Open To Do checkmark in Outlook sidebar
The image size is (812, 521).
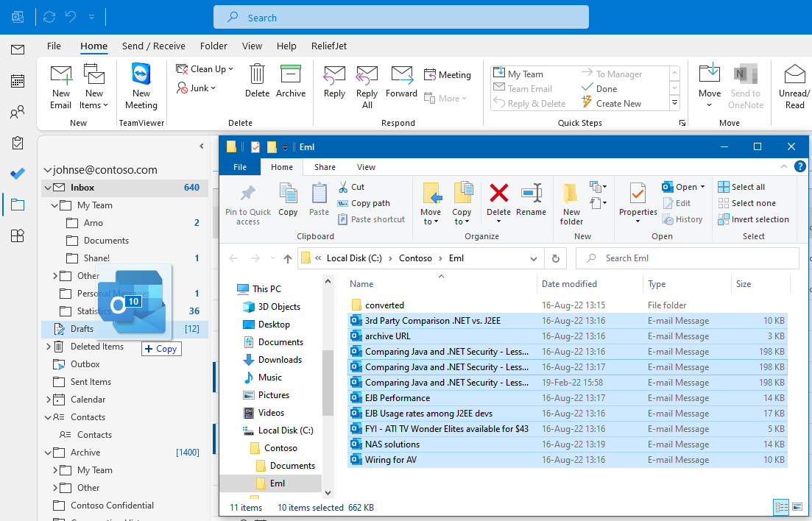coord(18,174)
